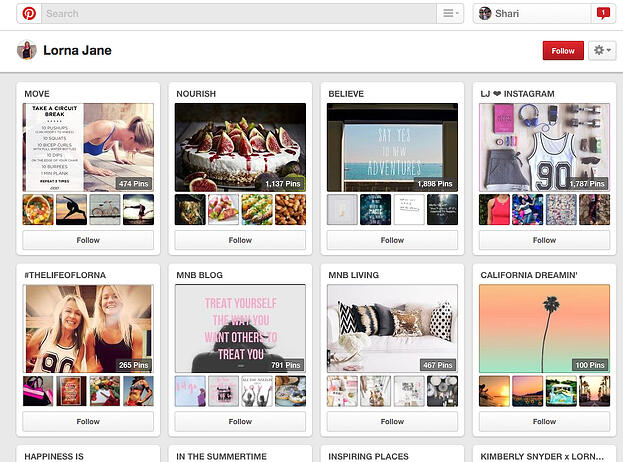Follow the NOURISH board
623x462 pixels.
[240, 240]
